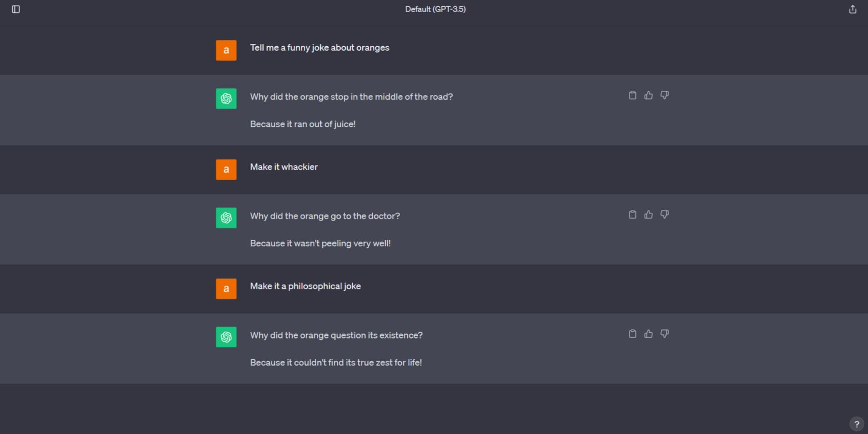
Task: Click the user avatar beside 'Make it whackier'
Action: pyautogui.click(x=226, y=169)
